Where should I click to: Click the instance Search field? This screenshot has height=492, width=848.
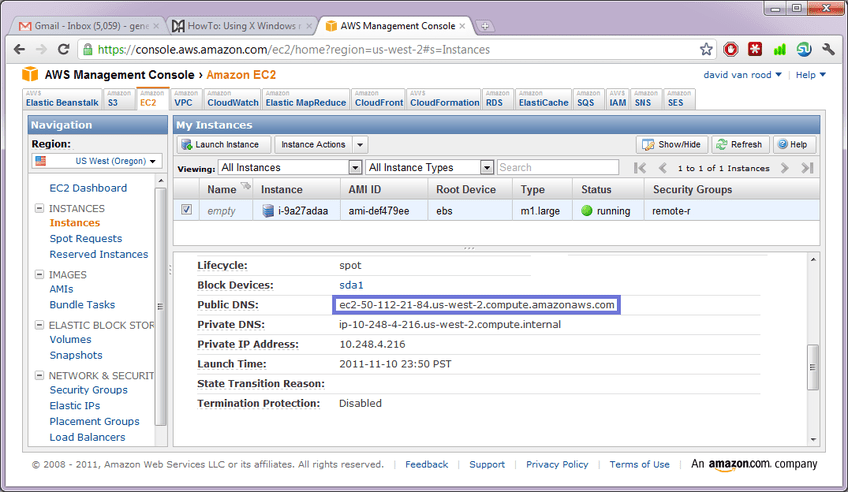tap(558, 168)
